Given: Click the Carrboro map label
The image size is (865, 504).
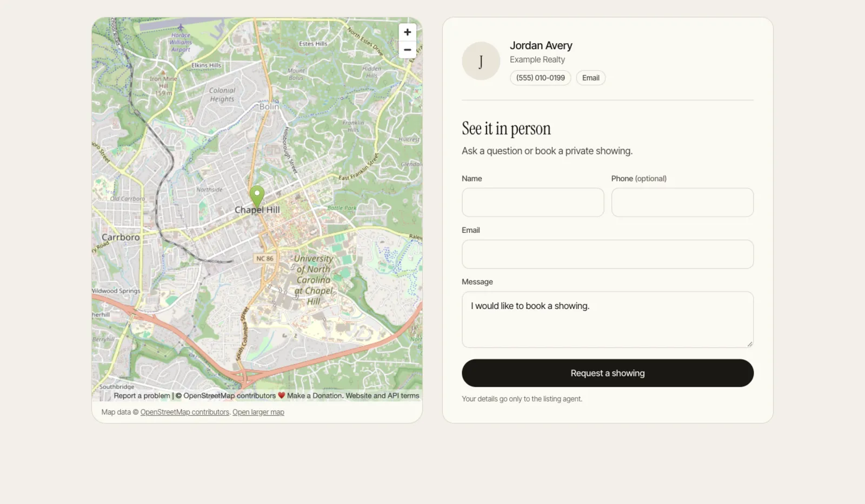Looking at the screenshot, I should coord(121,237).
